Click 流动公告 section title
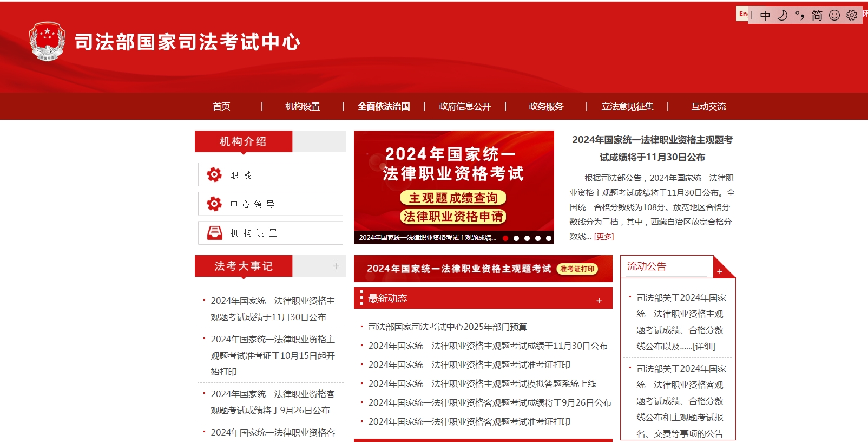 click(647, 266)
